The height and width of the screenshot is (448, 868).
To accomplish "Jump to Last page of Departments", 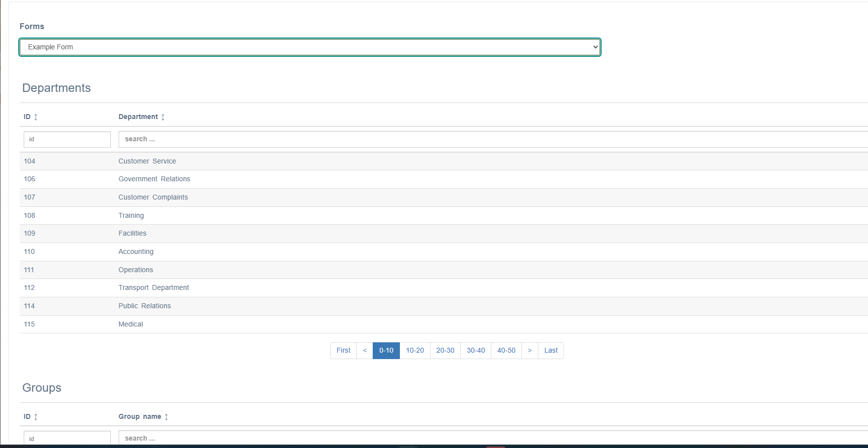I will coord(551,351).
